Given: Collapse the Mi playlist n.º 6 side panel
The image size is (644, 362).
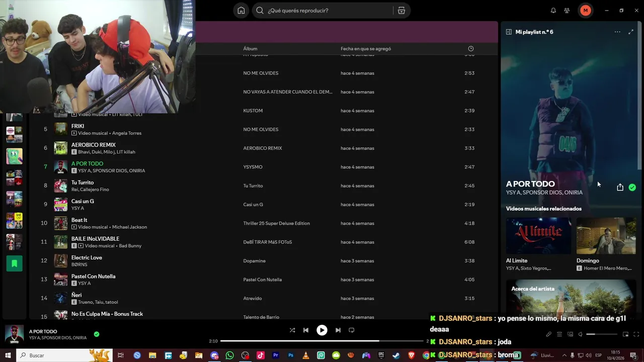Looking at the screenshot, I should coord(509,32).
